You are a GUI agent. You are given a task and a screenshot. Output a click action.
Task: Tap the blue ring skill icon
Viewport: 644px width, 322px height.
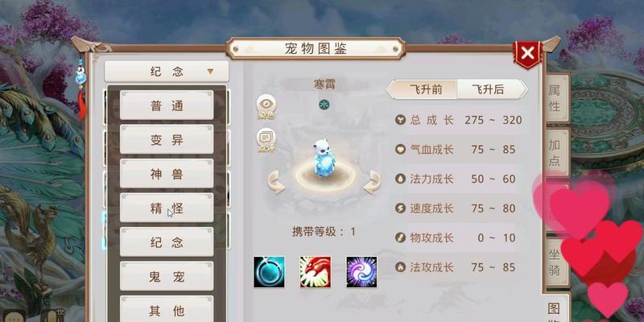pyautogui.click(x=269, y=272)
